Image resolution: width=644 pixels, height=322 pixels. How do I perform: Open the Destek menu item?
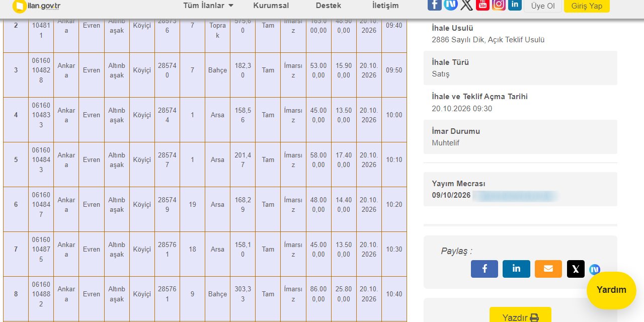[329, 6]
